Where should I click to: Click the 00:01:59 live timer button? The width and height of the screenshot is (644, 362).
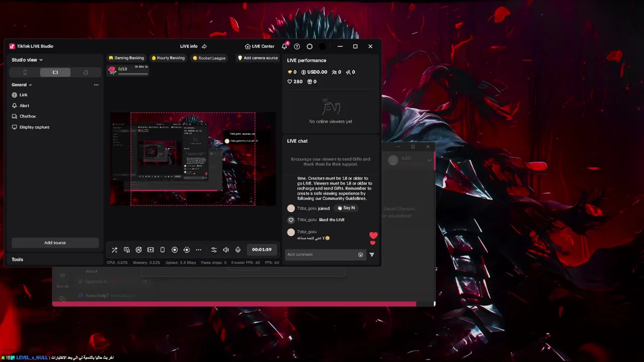point(262,249)
